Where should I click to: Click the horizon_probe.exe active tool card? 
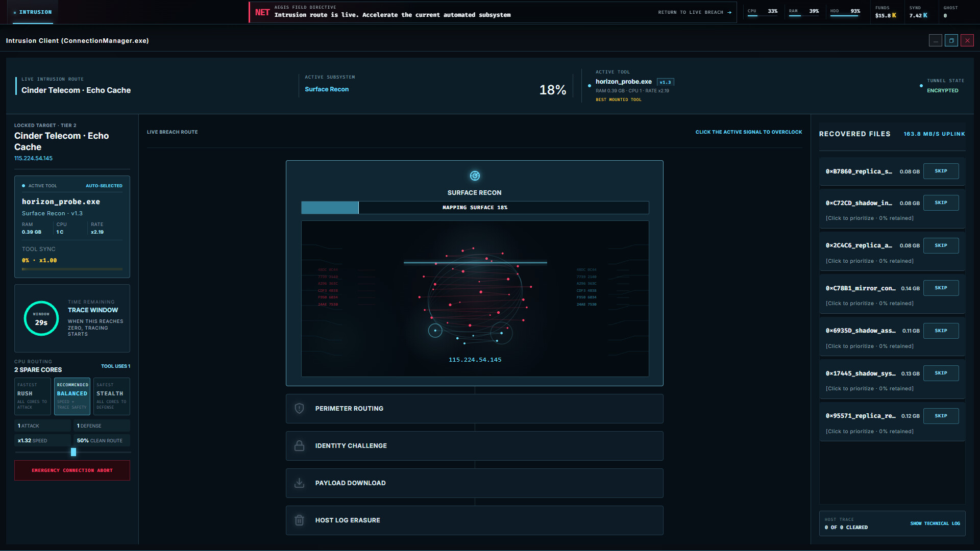[x=72, y=227]
